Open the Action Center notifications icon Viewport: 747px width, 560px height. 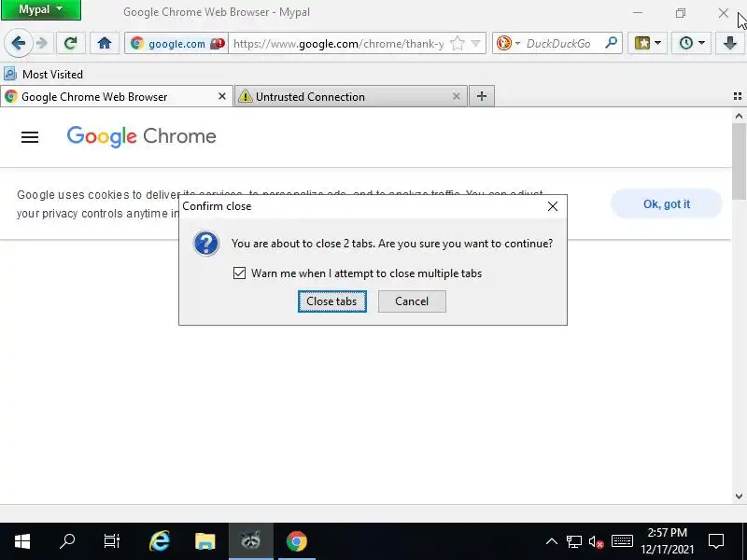click(716, 541)
